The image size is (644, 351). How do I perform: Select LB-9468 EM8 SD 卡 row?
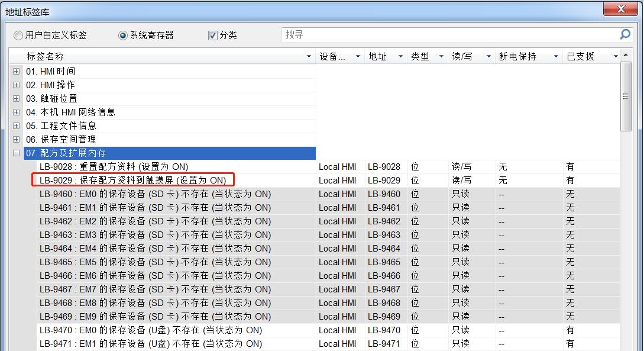328,302
